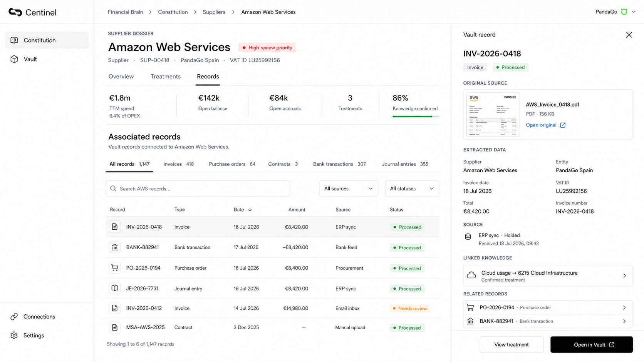Viewport: 644px width, 362px height.
Task: Select the Invoices 418 records tab
Action: click(x=178, y=164)
